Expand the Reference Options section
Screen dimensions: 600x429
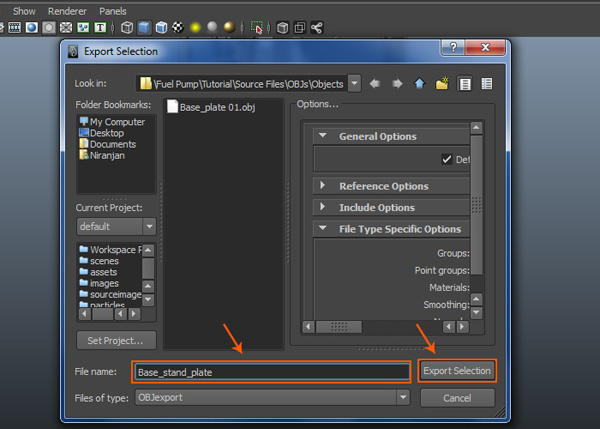(x=323, y=186)
